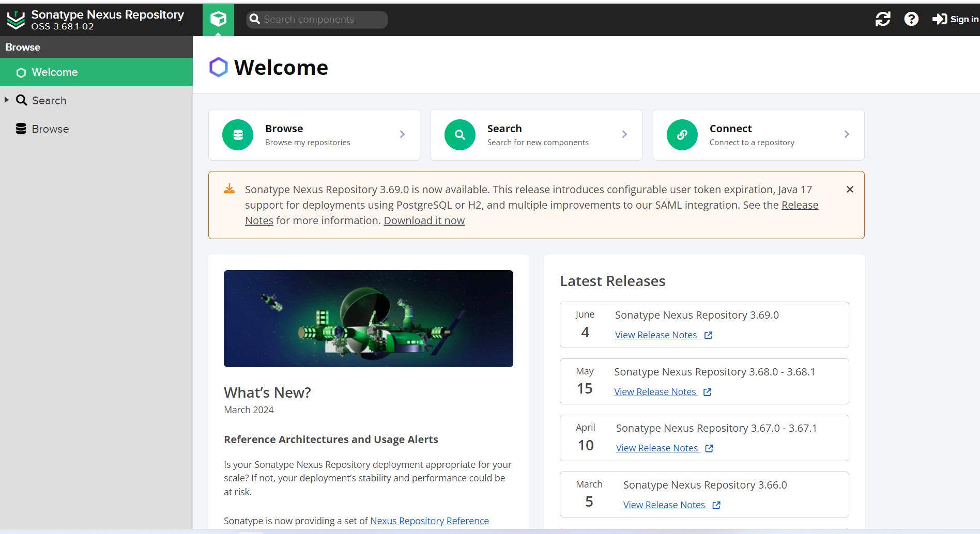This screenshot has width=980, height=534.
Task: Dismiss the 3.69.0 update notification banner
Action: pos(850,190)
